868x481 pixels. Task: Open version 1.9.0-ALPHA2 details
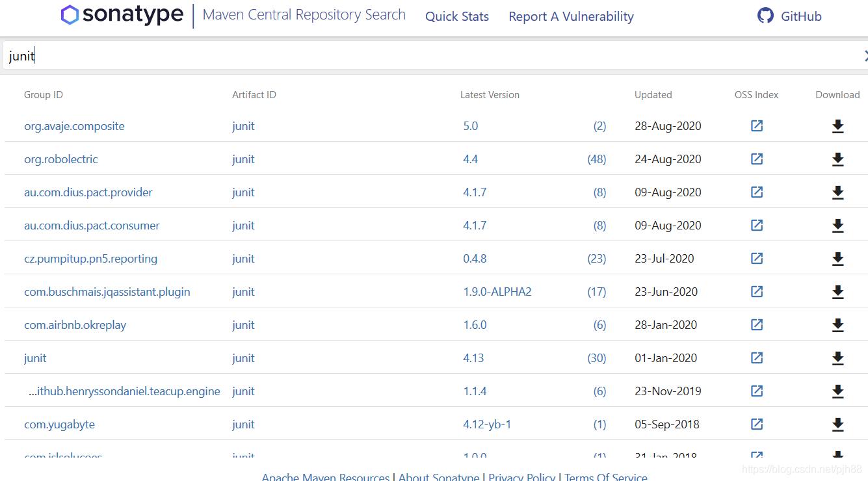(497, 292)
